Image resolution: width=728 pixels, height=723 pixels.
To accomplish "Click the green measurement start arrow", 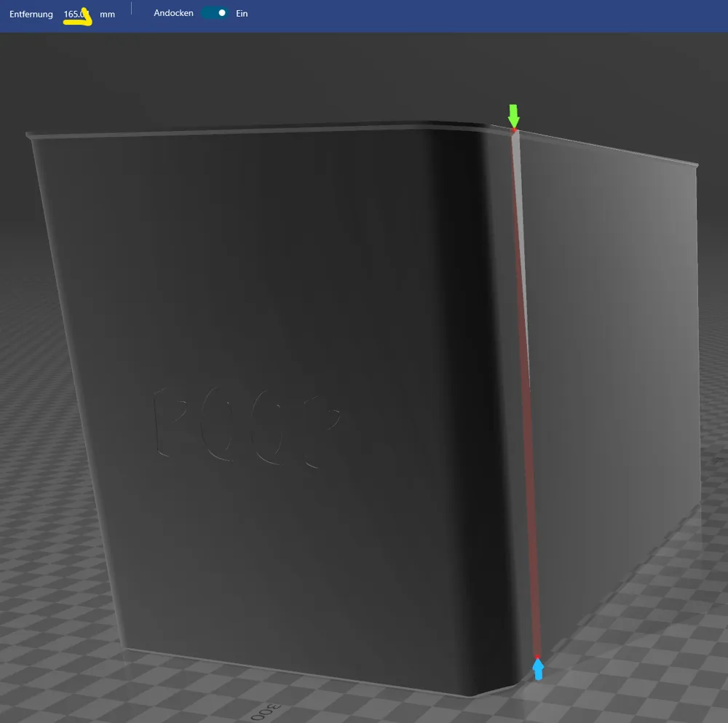I will click(x=514, y=113).
